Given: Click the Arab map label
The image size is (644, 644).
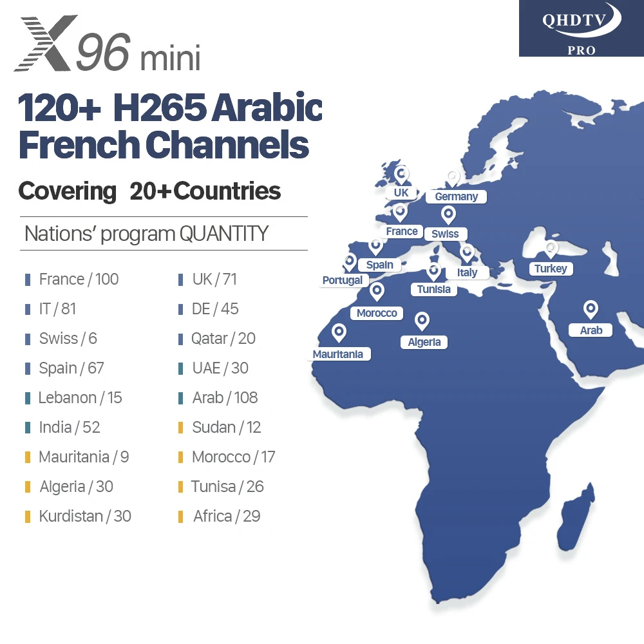Looking at the screenshot, I should (x=591, y=330).
